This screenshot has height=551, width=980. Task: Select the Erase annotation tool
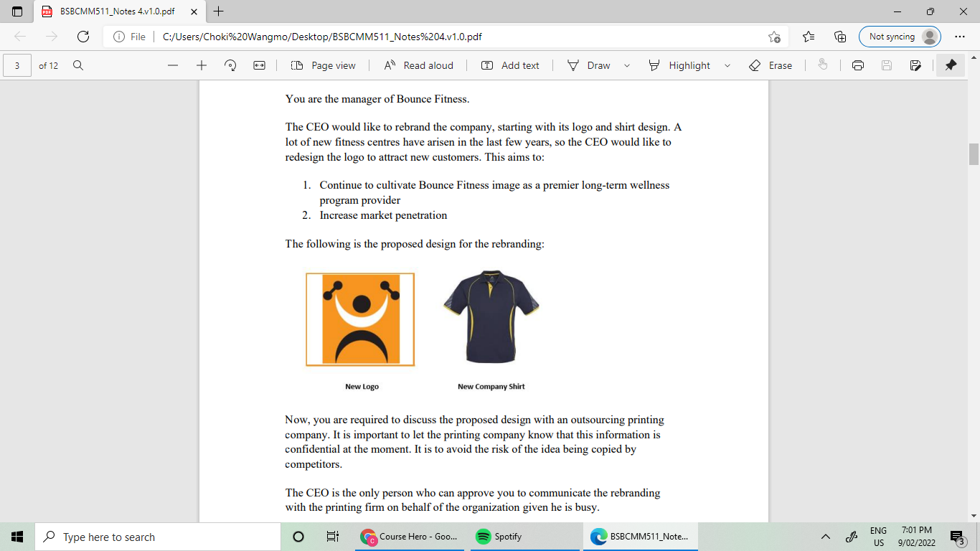pyautogui.click(x=771, y=65)
